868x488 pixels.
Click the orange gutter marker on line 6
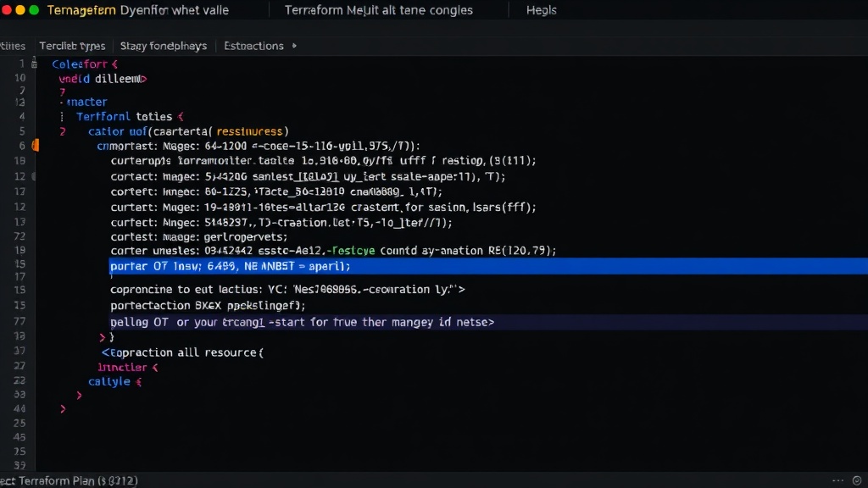tap(36, 146)
